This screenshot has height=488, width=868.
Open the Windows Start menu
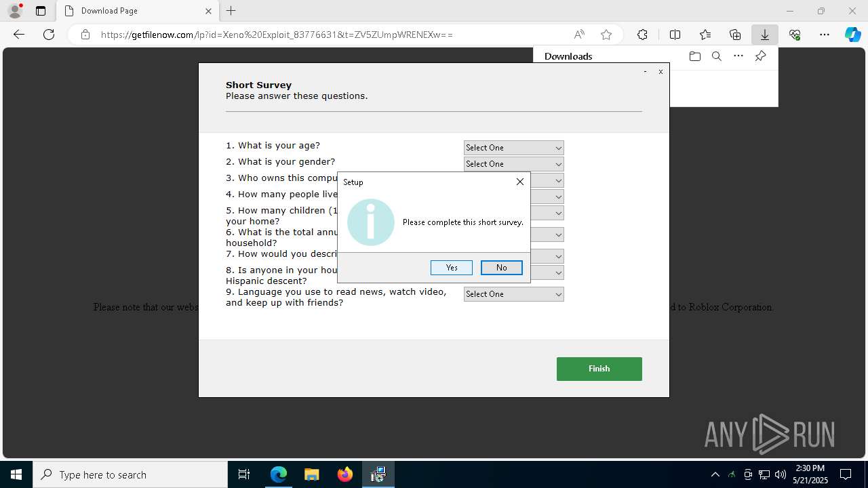coord(16,474)
